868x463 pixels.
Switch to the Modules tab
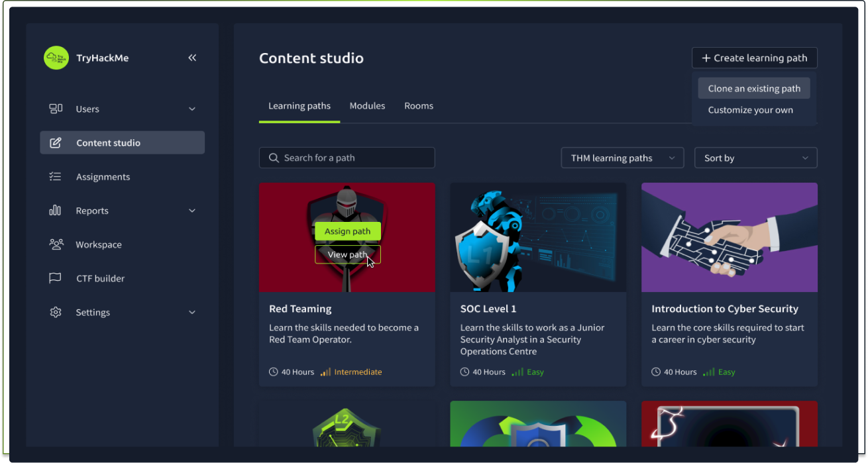(x=367, y=105)
